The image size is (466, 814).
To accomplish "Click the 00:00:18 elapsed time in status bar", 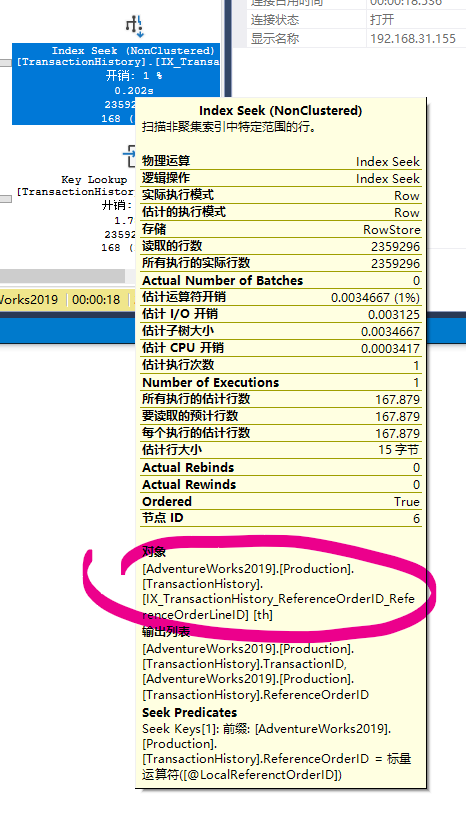I will (x=96, y=300).
